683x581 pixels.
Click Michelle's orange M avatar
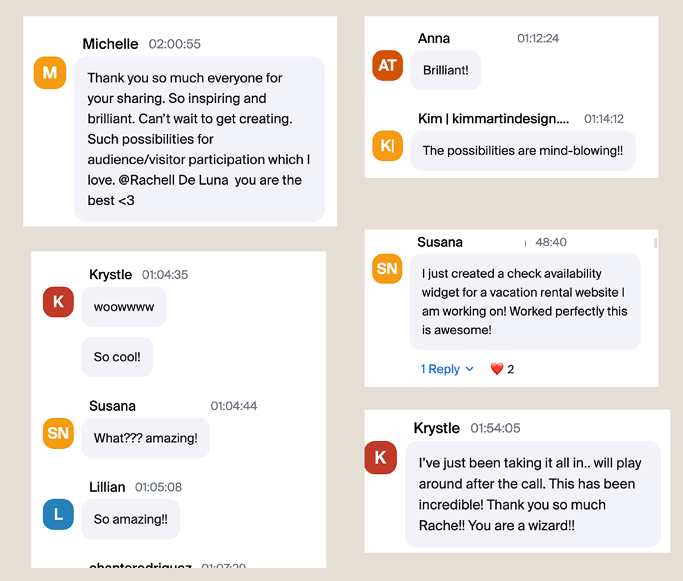(50, 73)
